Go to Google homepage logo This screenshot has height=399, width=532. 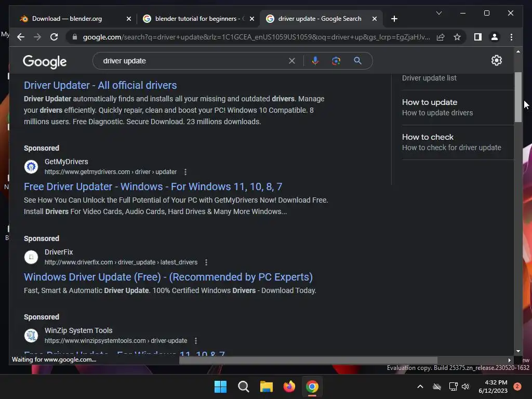click(x=45, y=61)
